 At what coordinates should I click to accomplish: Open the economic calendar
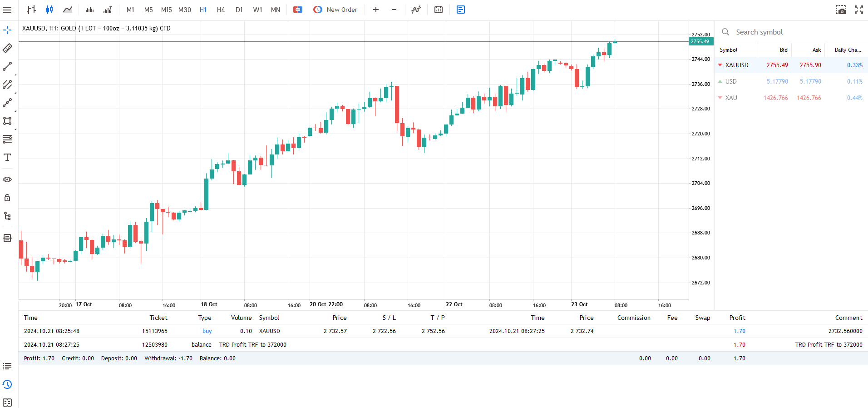tap(439, 10)
